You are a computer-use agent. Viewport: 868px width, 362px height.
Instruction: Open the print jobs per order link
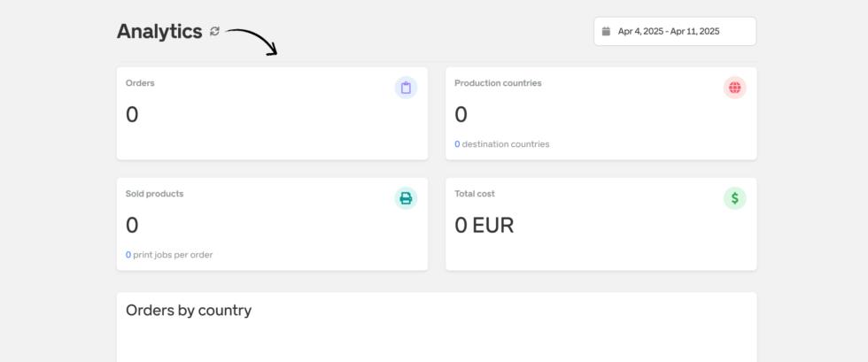click(x=169, y=255)
